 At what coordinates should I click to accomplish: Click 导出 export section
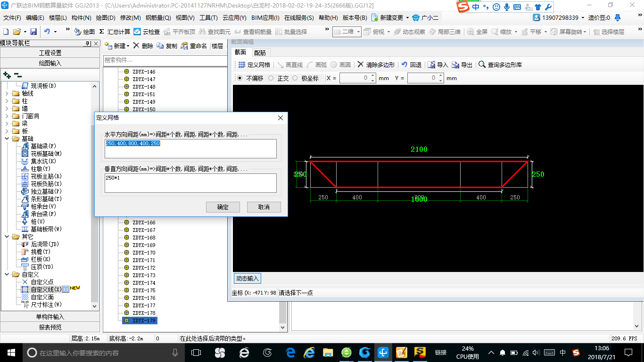point(462,65)
